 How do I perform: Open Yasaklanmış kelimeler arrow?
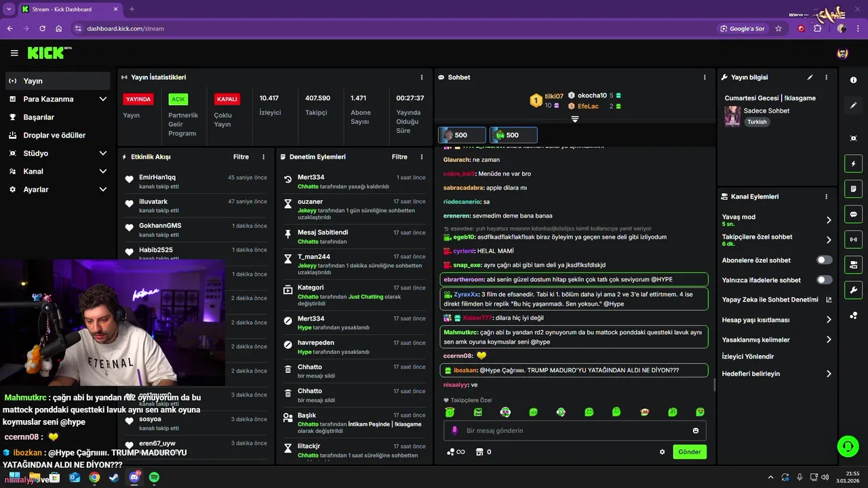click(x=829, y=340)
